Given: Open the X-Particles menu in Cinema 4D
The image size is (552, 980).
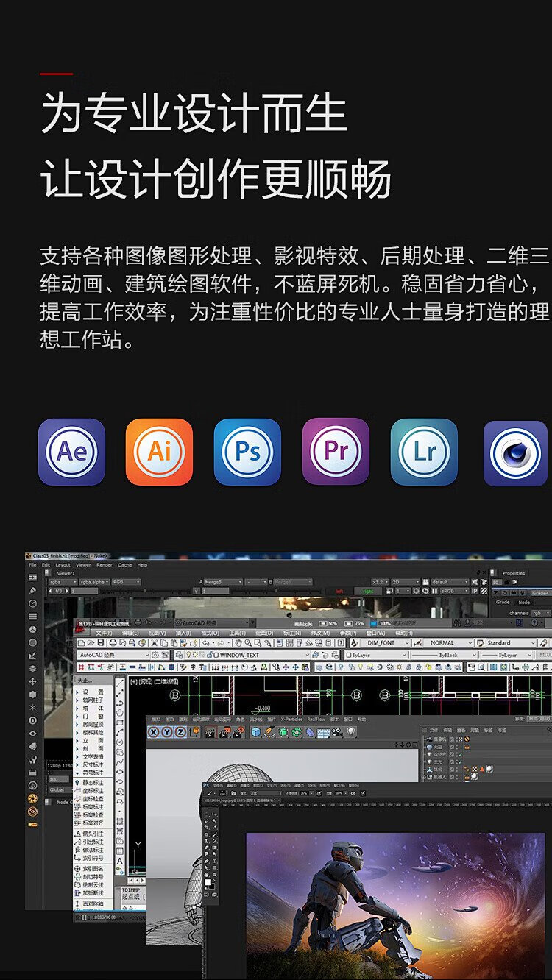Looking at the screenshot, I should click(291, 720).
